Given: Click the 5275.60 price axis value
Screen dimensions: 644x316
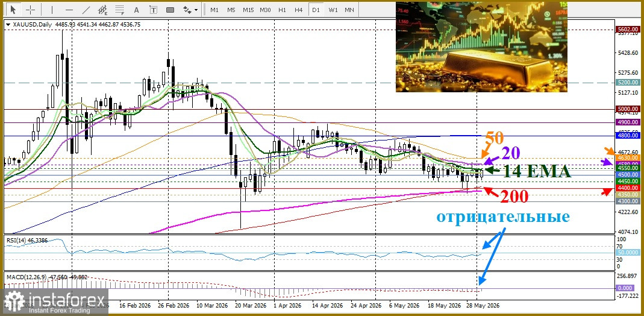Looking at the screenshot, I should click(628, 73).
